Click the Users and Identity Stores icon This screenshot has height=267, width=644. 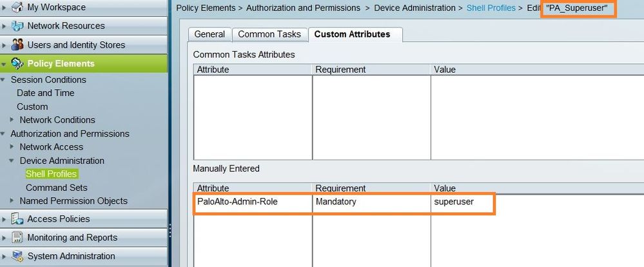coord(17,45)
